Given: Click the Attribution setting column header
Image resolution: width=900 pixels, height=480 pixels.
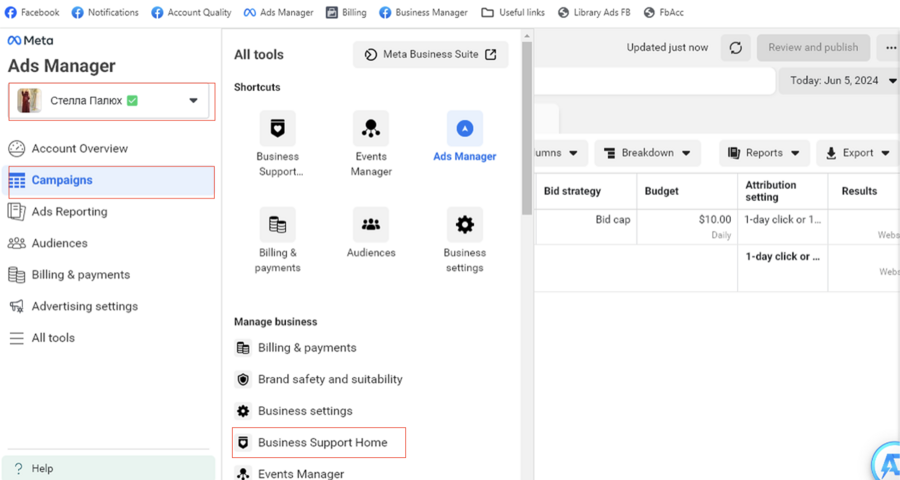Looking at the screenshot, I should pos(782,191).
